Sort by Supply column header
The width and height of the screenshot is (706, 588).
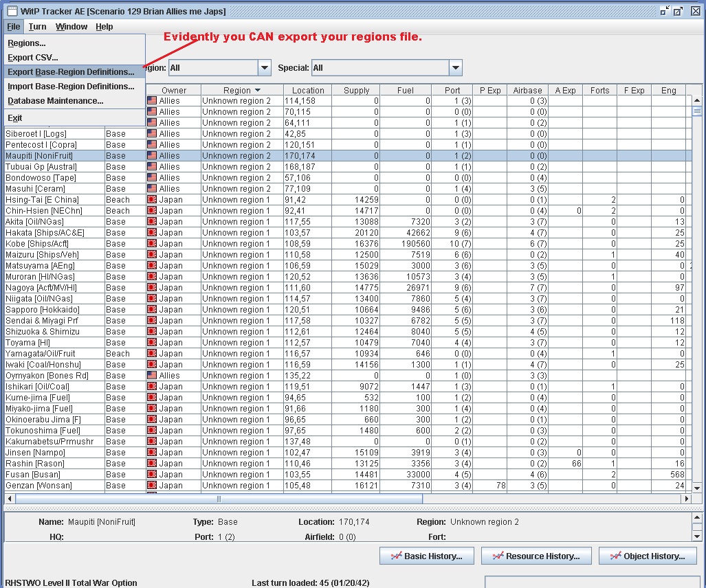tap(356, 91)
